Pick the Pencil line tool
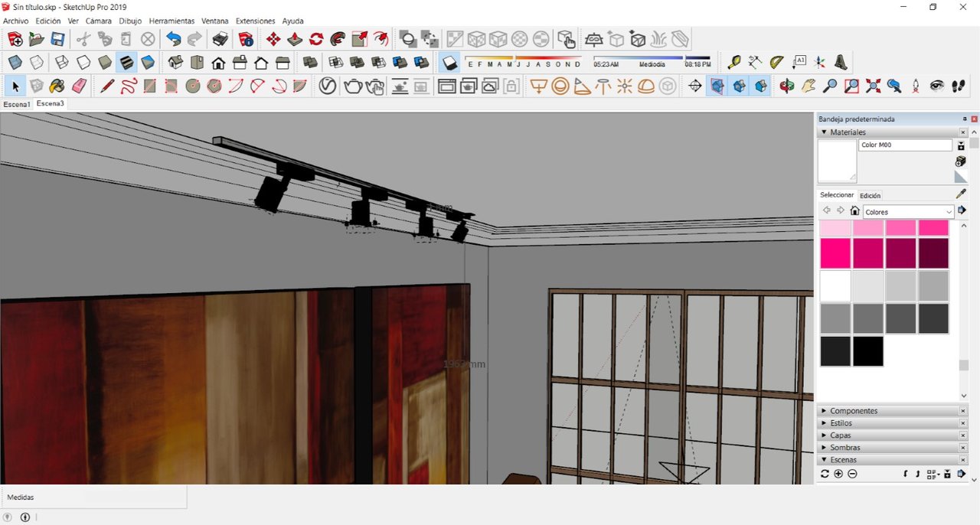 tap(107, 86)
